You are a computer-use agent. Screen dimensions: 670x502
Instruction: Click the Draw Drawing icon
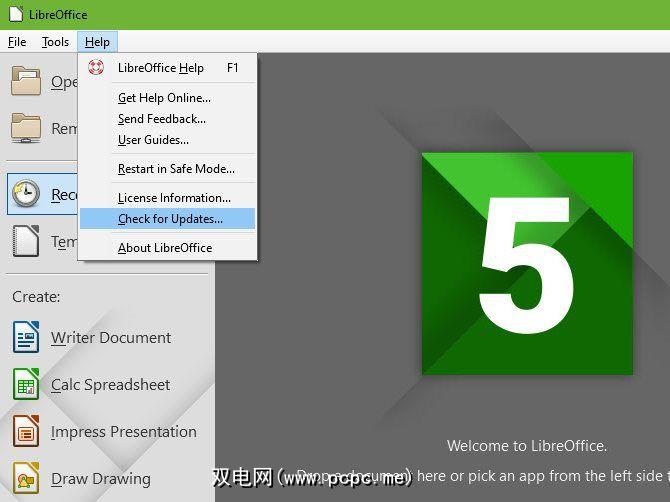click(x=26, y=478)
